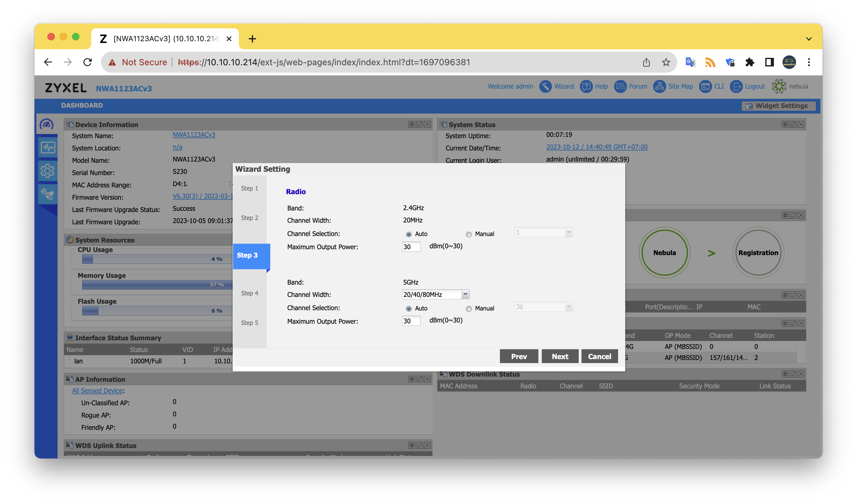This screenshot has width=857, height=504.
Task: Open the All Sensed Device link
Action: 97,391
